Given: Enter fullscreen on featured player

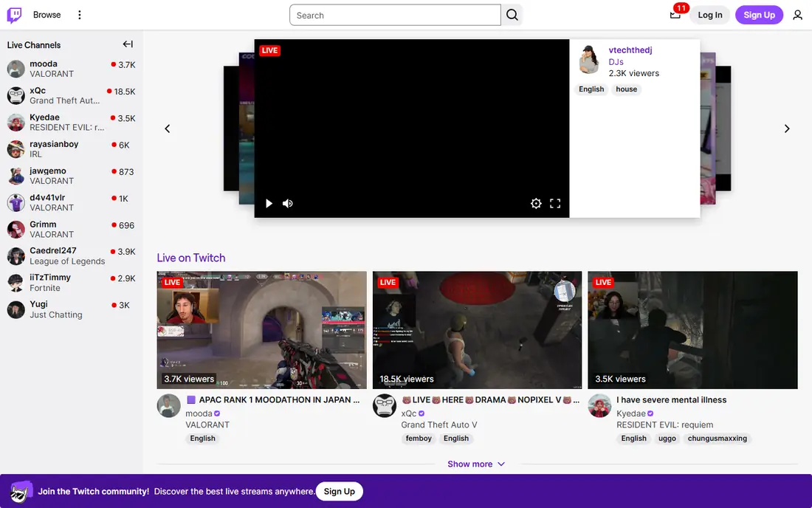Looking at the screenshot, I should pyautogui.click(x=555, y=204).
